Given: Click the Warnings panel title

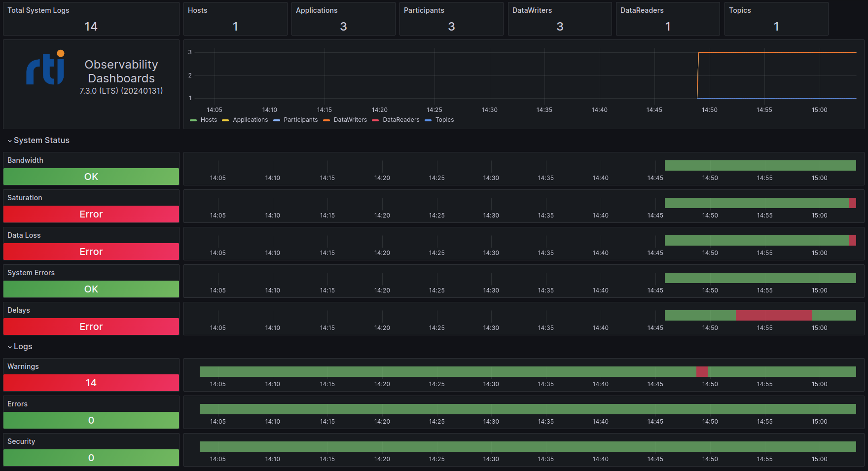Looking at the screenshot, I should coord(23,366).
